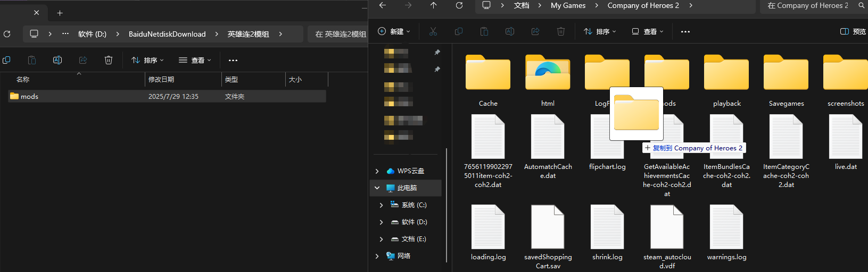
Task: Close the tab in the left Explorer window
Action: click(x=36, y=13)
